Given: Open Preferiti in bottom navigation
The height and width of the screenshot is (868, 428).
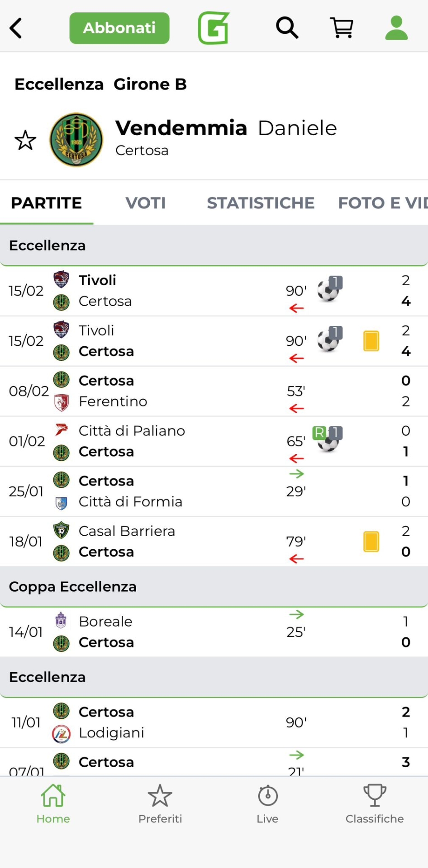Looking at the screenshot, I should 160,804.
